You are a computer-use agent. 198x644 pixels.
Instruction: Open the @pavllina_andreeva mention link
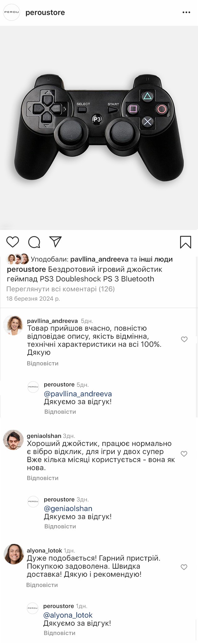pos(78,394)
